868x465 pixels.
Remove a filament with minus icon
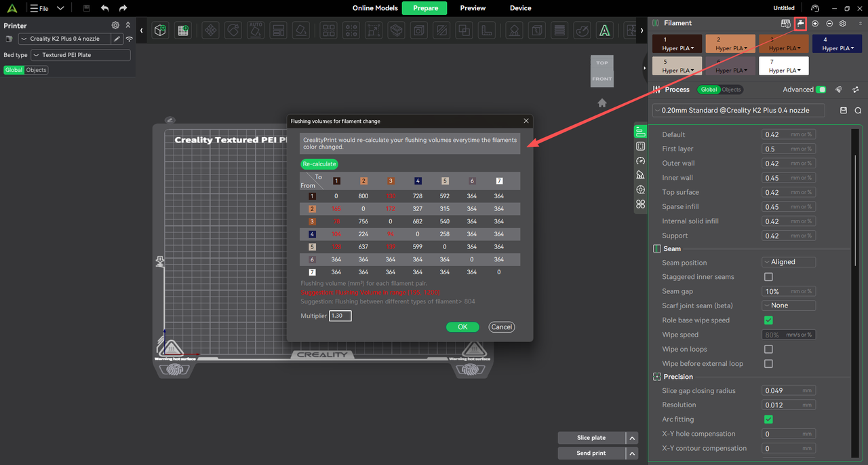[x=829, y=23]
